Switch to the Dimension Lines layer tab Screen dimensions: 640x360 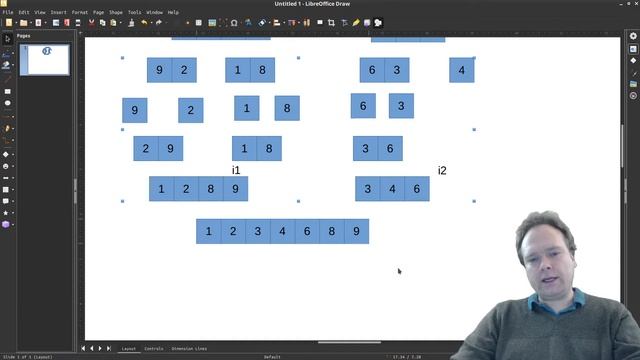pos(189,349)
